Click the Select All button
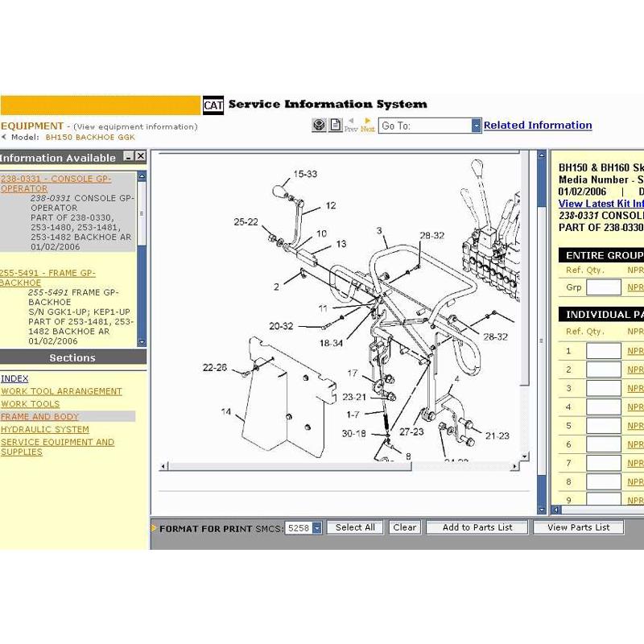The height and width of the screenshot is (644, 644). [x=355, y=527]
